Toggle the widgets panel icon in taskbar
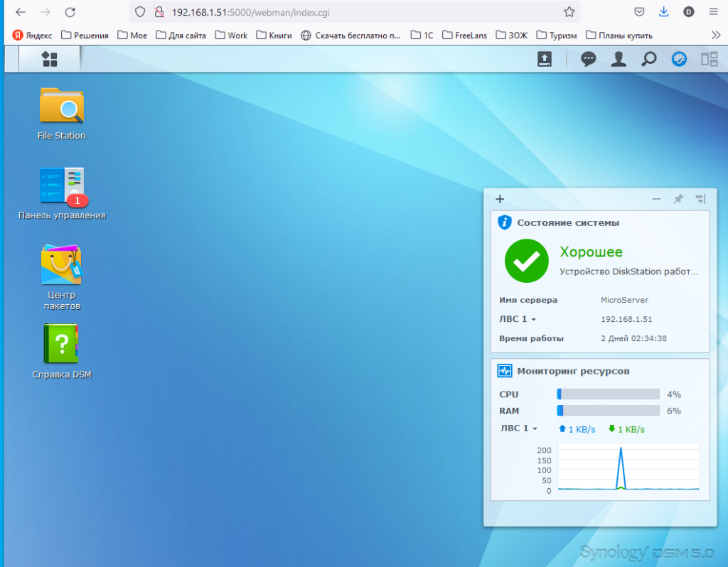This screenshot has height=567, width=728. tap(679, 59)
